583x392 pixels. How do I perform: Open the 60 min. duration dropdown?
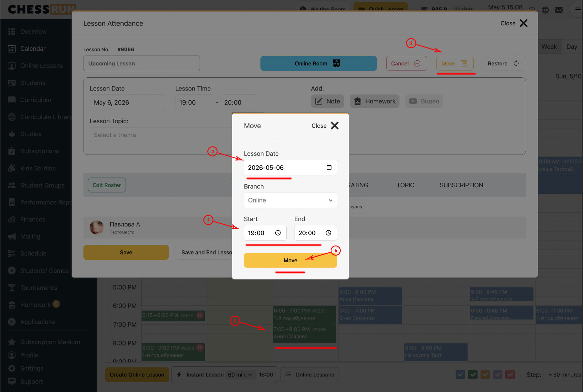point(240,375)
